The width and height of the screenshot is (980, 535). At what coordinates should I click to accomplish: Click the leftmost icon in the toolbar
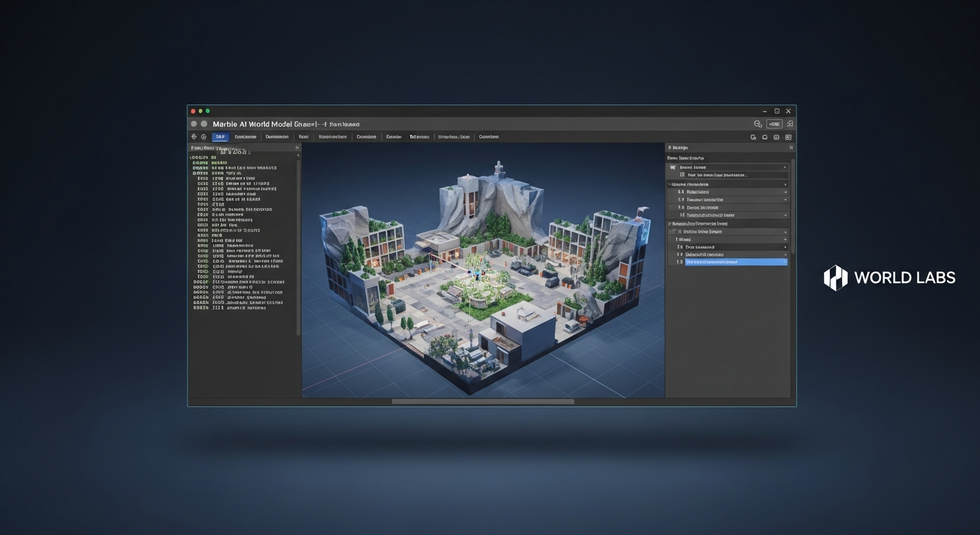(x=194, y=137)
